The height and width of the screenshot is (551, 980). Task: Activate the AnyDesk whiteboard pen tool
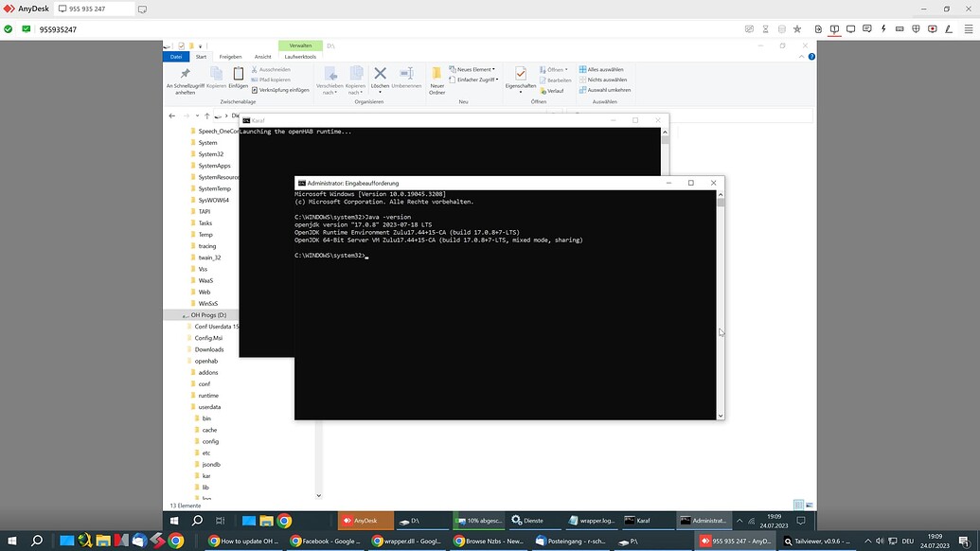[949, 28]
